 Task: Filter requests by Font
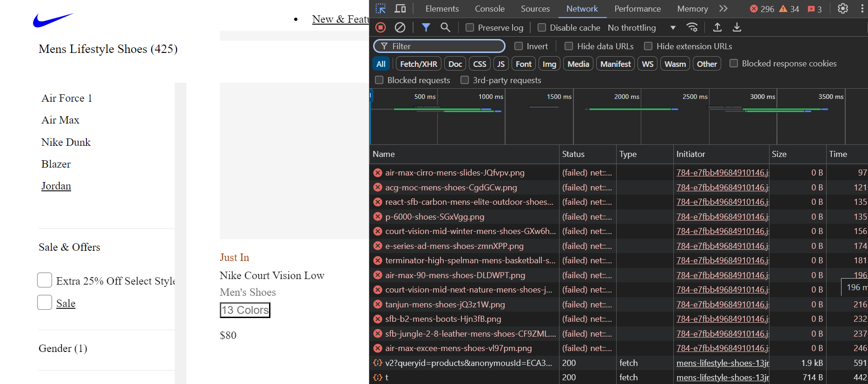pyautogui.click(x=523, y=64)
